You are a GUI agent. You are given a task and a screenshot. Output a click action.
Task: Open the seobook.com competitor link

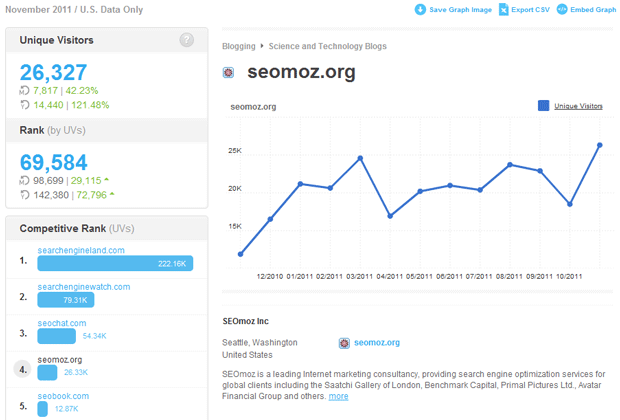[63, 396]
